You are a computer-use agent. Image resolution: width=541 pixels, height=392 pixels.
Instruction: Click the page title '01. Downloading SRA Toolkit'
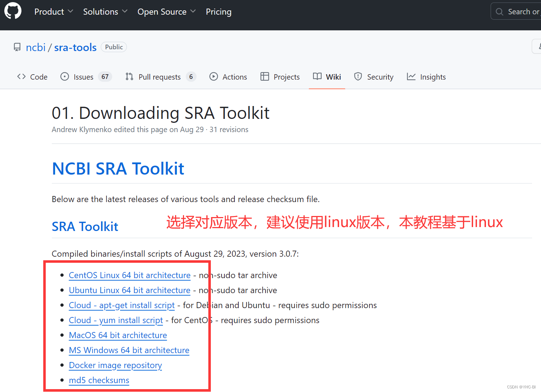(160, 113)
